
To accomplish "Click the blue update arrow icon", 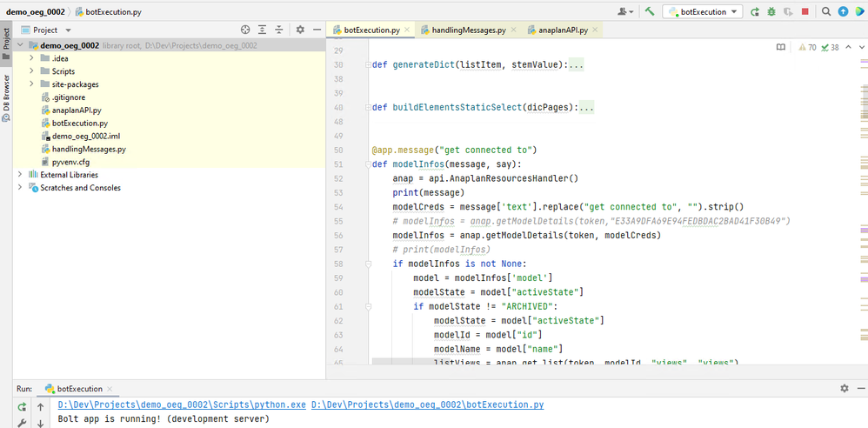I will coord(843,11).
